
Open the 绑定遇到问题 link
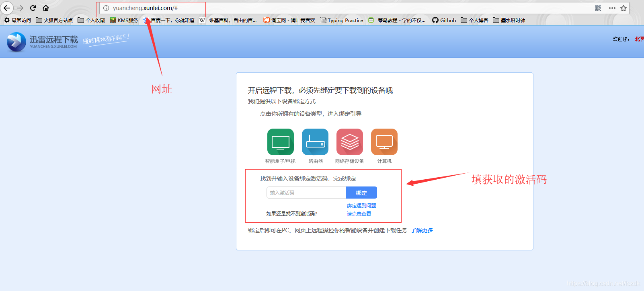coord(361,205)
